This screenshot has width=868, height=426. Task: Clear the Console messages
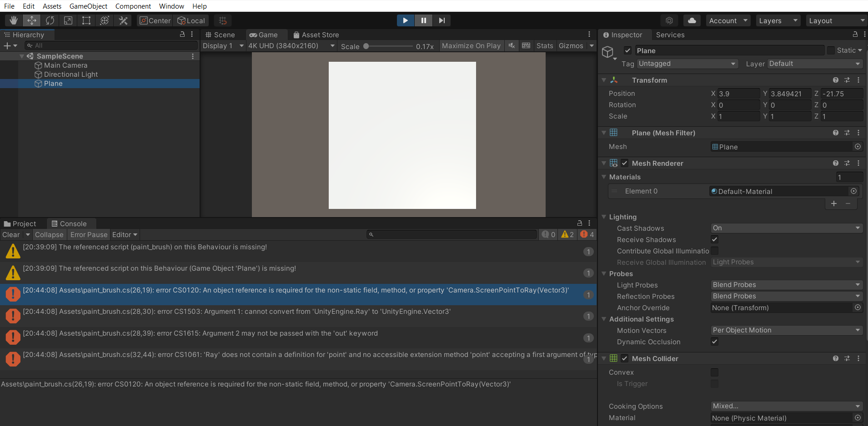pyautogui.click(x=11, y=234)
